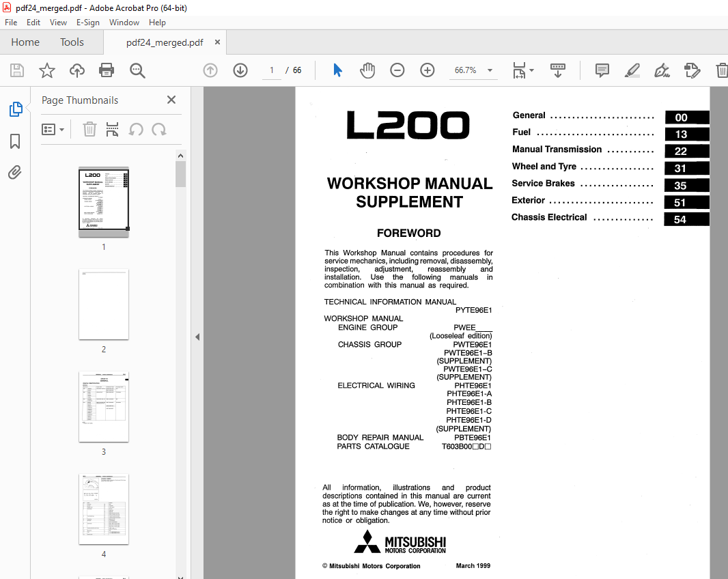The width and height of the screenshot is (728, 579).
Task: Print the document with printer icon
Action: pyautogui.click(x=107, y=70)
